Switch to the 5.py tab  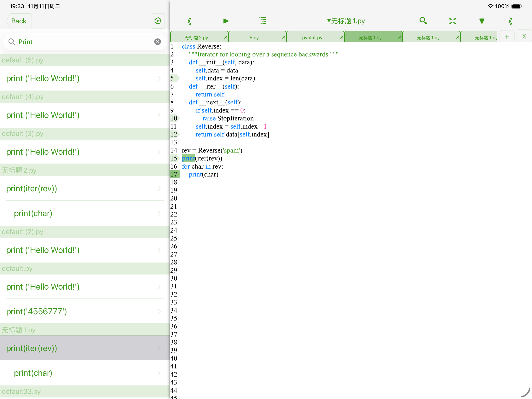(x=254, y=38)
